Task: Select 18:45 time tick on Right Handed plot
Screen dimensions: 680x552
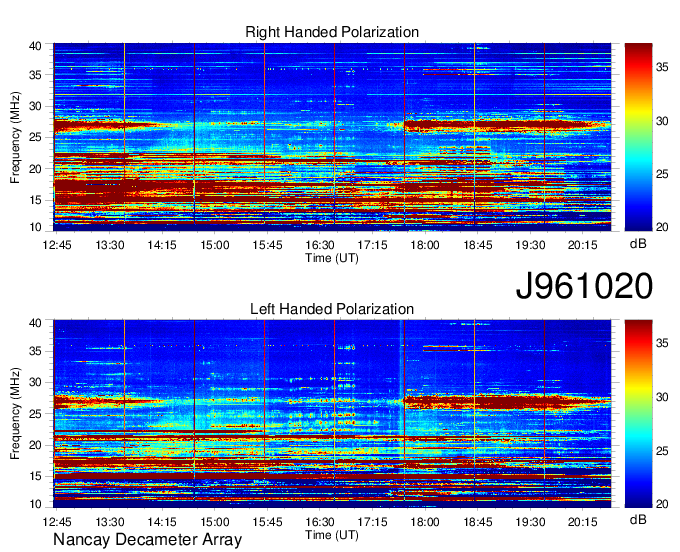Action: (x=477, y=245)
